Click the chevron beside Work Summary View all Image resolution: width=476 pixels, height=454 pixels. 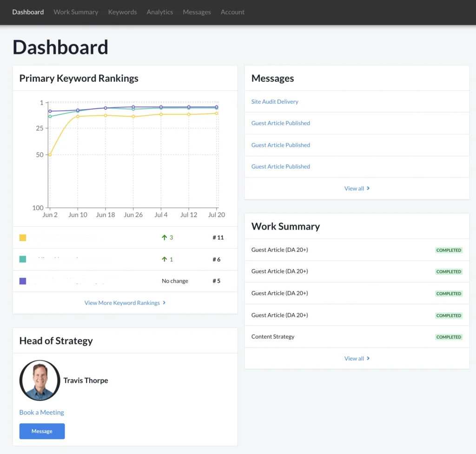pos(368,359)
